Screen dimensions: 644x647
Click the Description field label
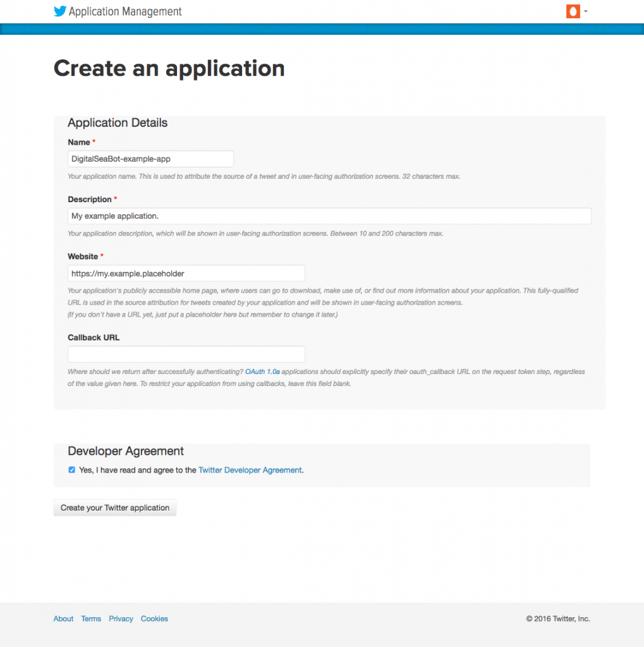coord(90,199)
